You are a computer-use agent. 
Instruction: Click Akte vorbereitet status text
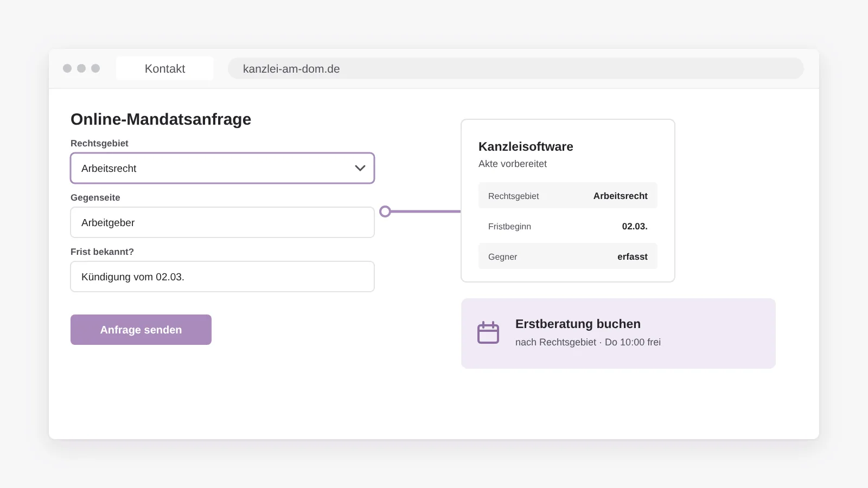[513, 164]
